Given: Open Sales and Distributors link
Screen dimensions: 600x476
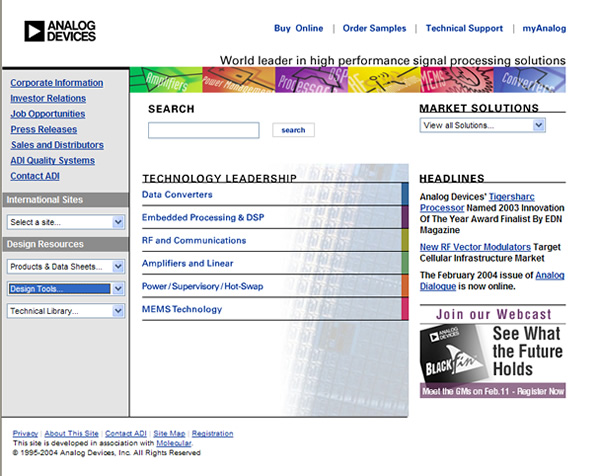Looking at the screenshot, I should [x=57, y=145].
